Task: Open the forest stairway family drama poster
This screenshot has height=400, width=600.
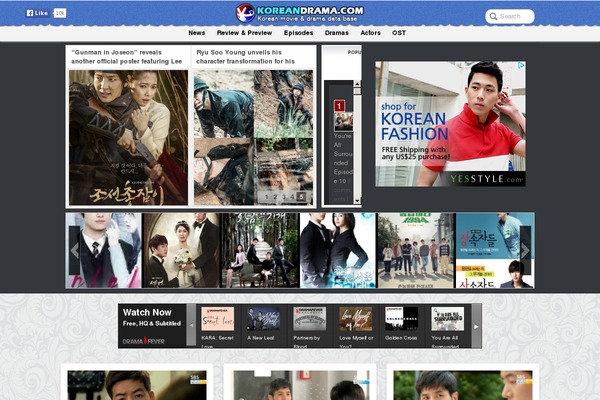Action: [260, 250]
